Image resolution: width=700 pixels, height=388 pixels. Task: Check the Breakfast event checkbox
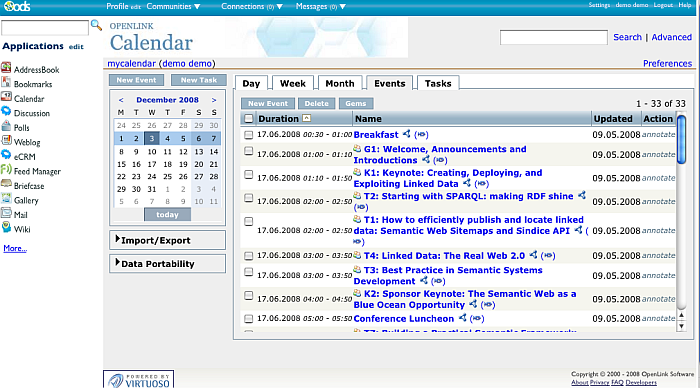pyautogui.click(x=249, y=135)
